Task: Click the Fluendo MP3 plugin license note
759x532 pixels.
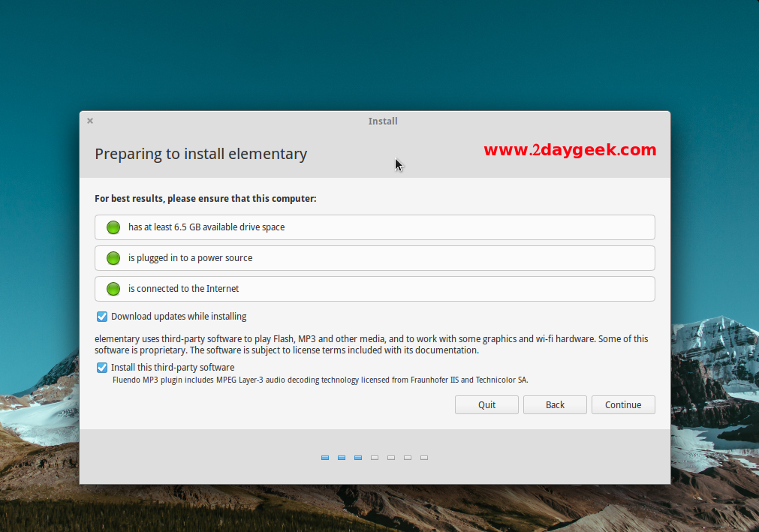Action: click(320, 380)
